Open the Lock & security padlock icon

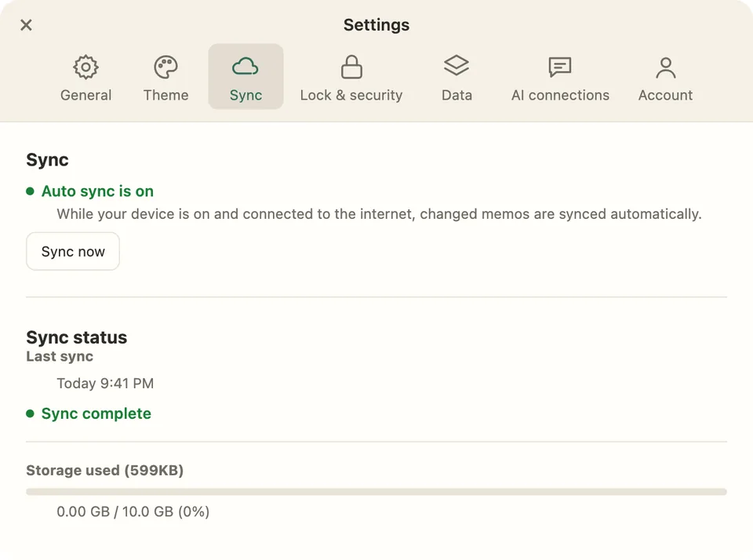tap(351, 67)
